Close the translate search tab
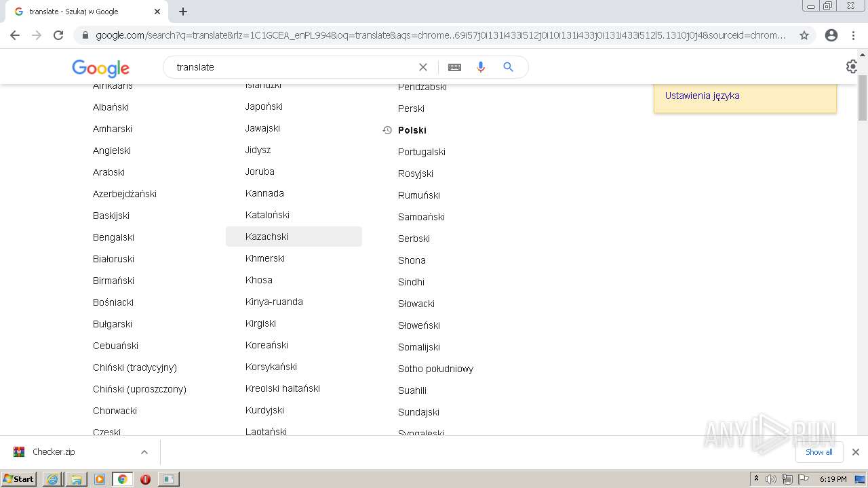Image resolution: width=868 pixels, height=488 pixels. (157, 12)
